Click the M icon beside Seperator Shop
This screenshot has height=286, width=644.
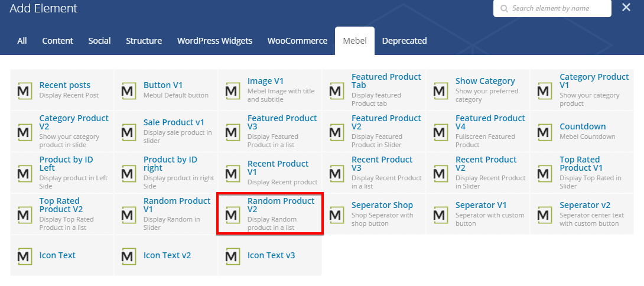point(337,214)
